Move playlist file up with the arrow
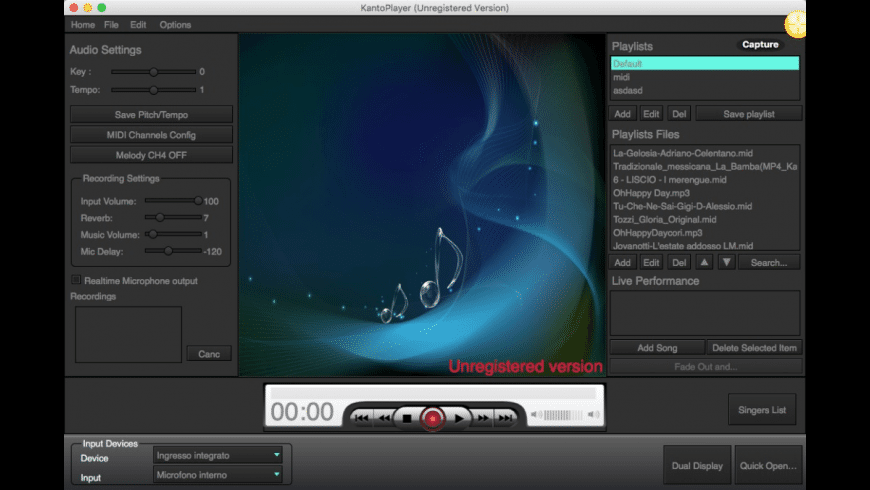The height and width of the screenshot is (490, 870). (705, 262)
